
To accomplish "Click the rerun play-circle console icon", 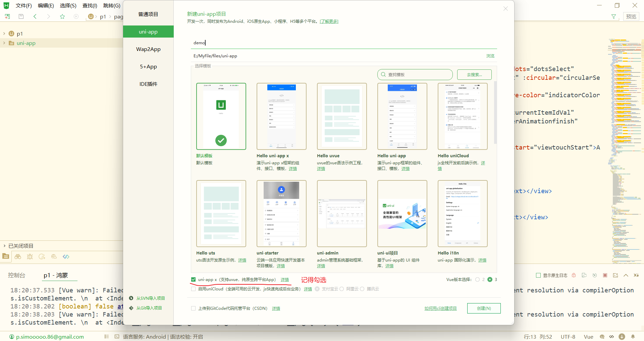I will pos(595,275).
